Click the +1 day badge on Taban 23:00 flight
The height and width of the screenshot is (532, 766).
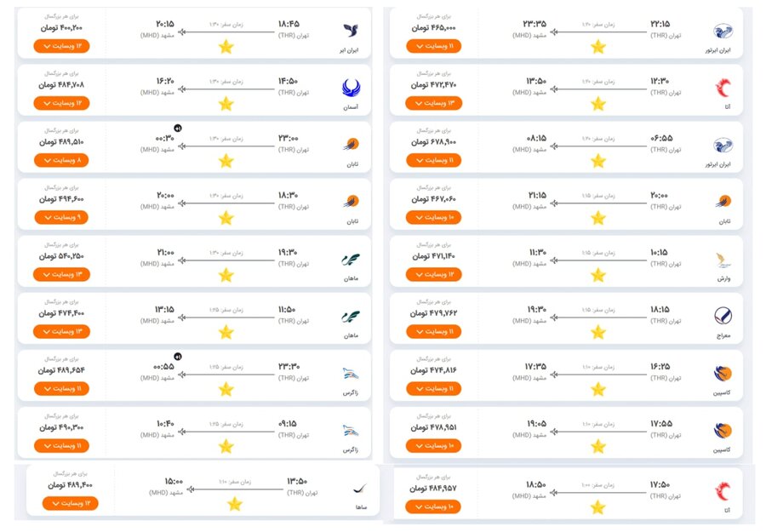[178, 128]
